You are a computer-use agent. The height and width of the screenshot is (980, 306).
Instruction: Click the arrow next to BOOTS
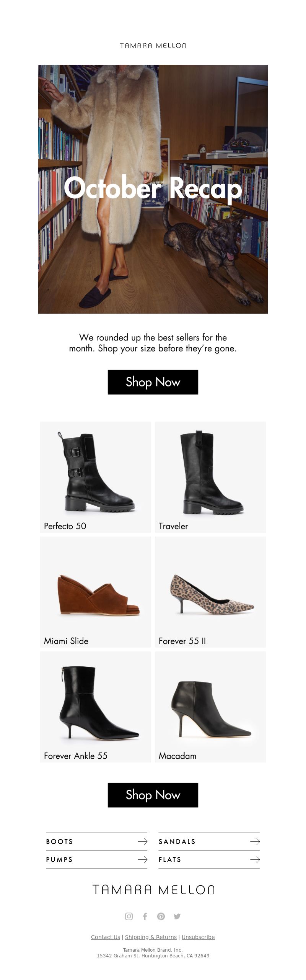point(142,841)
